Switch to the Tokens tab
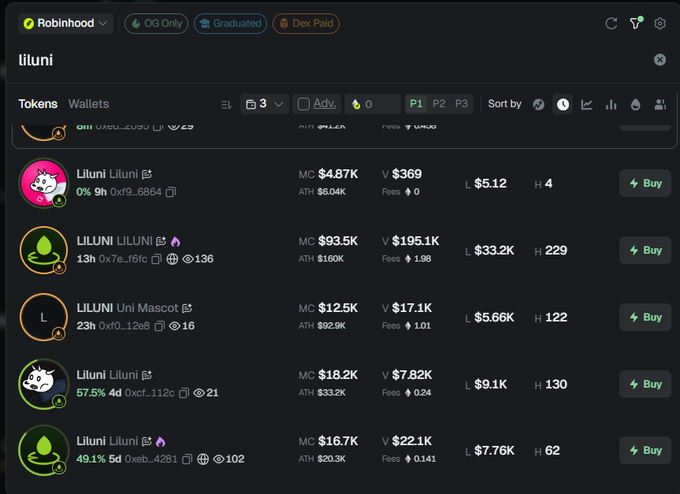Viewport: 680px width, 494px height. (38, 104)
